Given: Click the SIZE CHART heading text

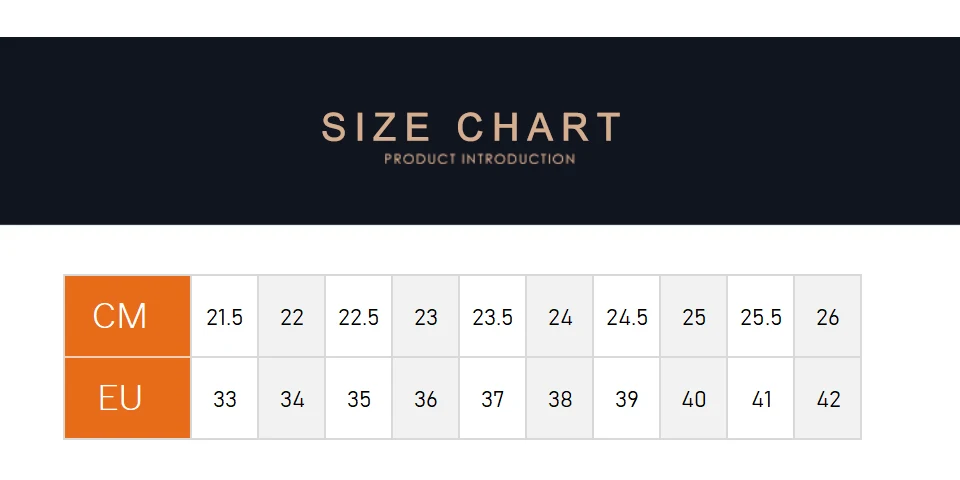Looking at the screenshot, I should (471, 128).
